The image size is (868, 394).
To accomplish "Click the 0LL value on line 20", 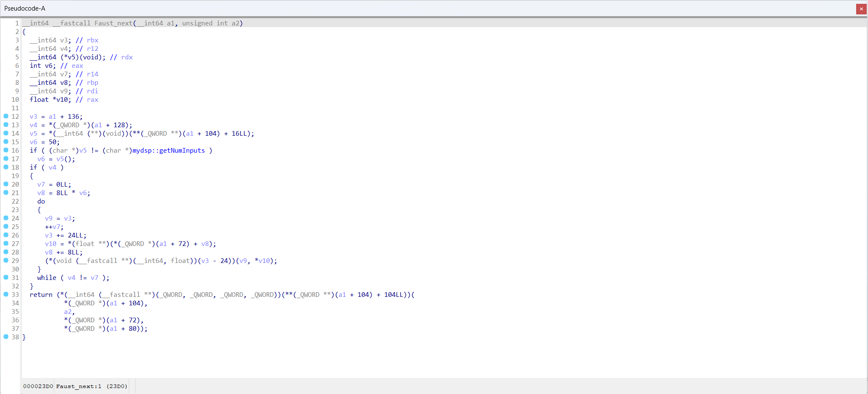I will [62, 184].
